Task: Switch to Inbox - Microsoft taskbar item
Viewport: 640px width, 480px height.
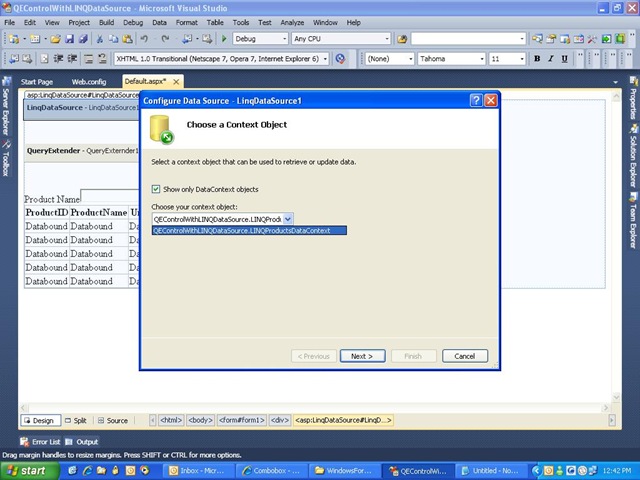Action: [x=198, y=471]
